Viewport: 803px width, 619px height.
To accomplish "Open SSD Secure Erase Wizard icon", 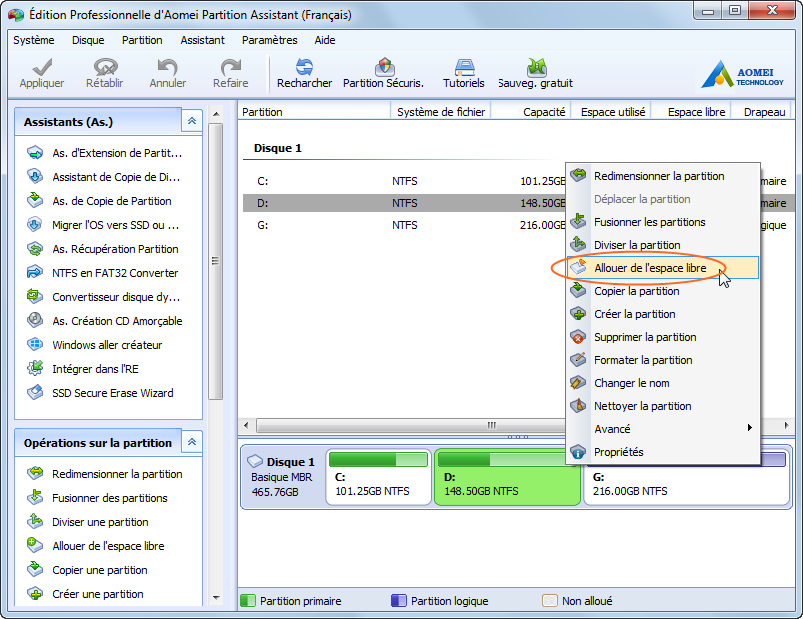I will pos(35,393).
